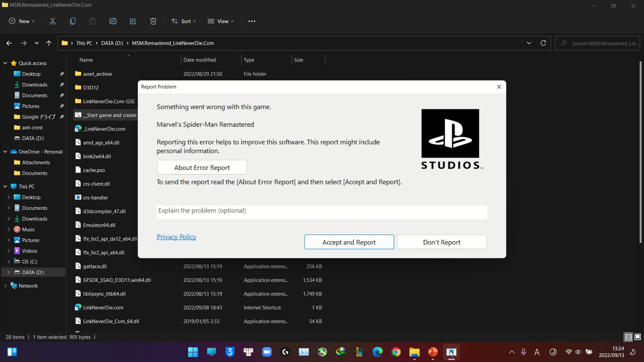Open the View dropdown menu
644x362 pixels.
click(x=221, y=21)
